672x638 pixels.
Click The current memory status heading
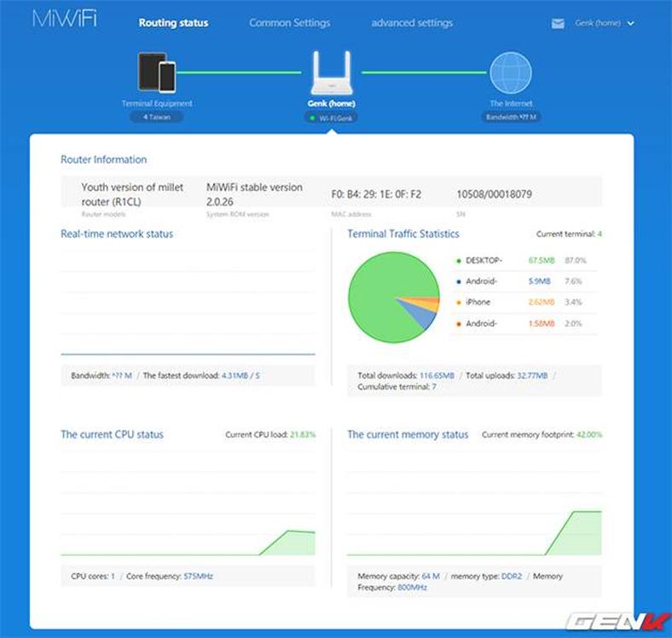(408, 434)
